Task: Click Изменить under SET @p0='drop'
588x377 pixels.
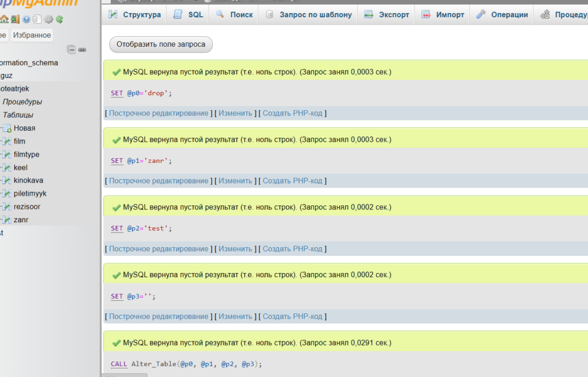Action: [x=235, y=113]
